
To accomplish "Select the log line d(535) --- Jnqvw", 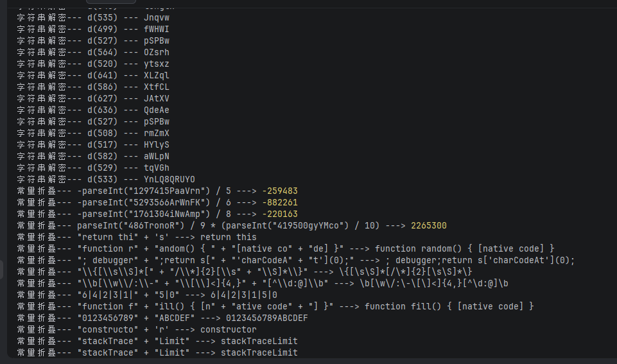I will pos(93,18).
